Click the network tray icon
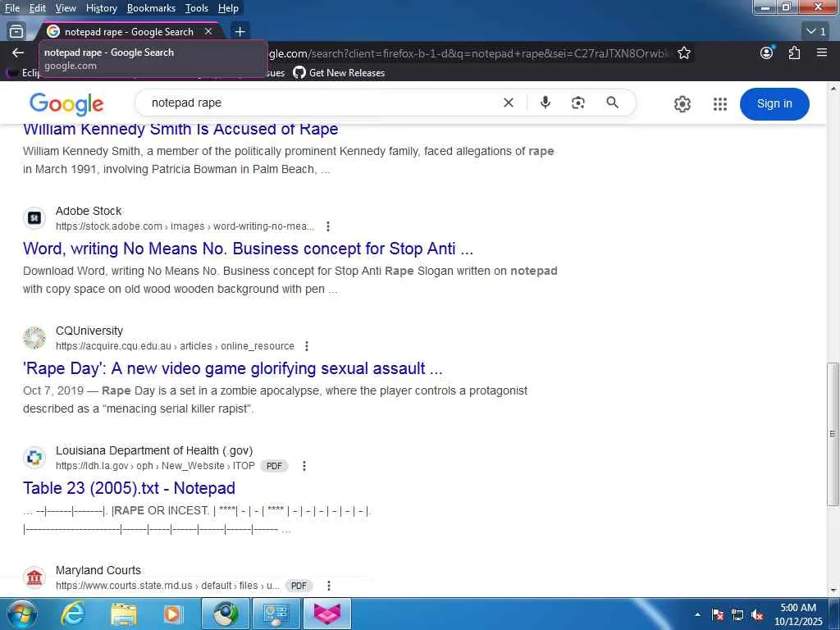This screenshot has width=840, height=630. coord(737,615)
